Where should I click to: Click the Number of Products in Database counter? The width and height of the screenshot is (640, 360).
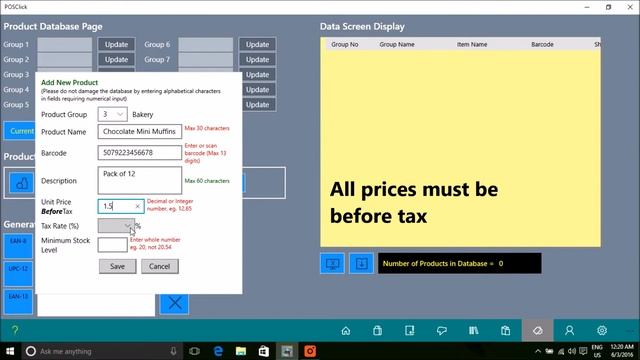click(460, 264)
